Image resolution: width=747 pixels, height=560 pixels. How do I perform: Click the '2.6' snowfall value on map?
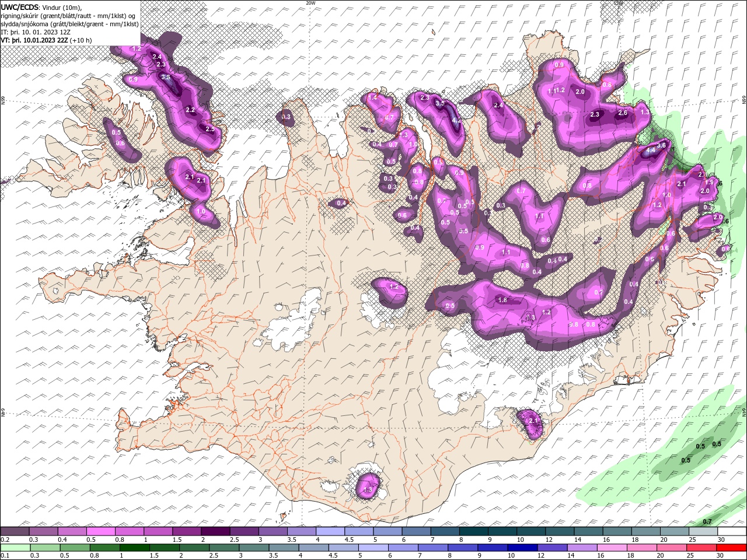point(622,113)
